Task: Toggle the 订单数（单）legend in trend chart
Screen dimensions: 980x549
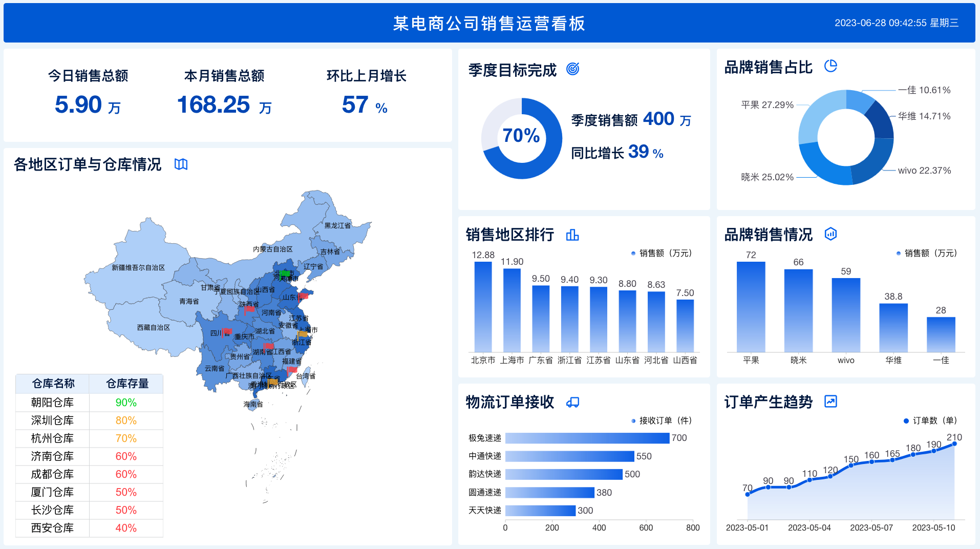Action: [930, 420]
